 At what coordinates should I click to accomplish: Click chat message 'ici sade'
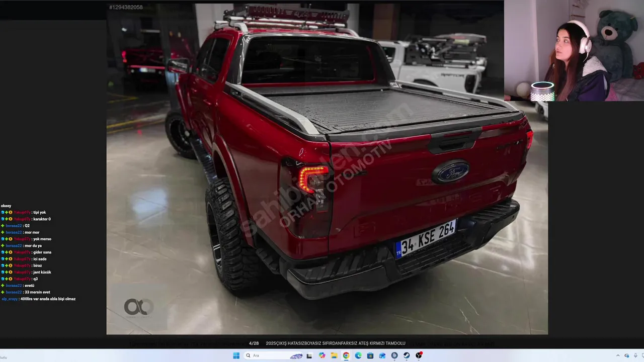coord(40,259)
